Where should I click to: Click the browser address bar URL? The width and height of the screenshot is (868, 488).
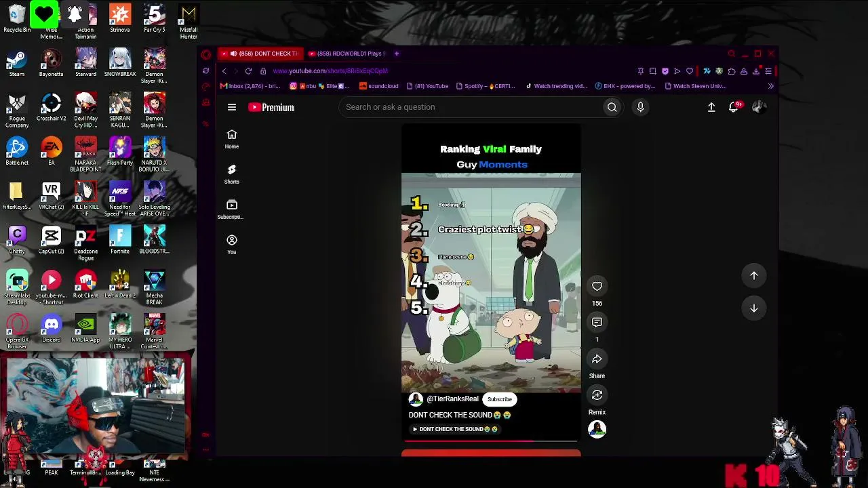click(x=330, y=71)
